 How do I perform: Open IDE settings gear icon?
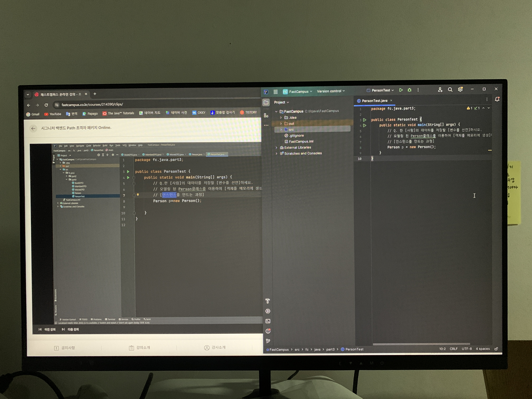[x=460, y=89]
